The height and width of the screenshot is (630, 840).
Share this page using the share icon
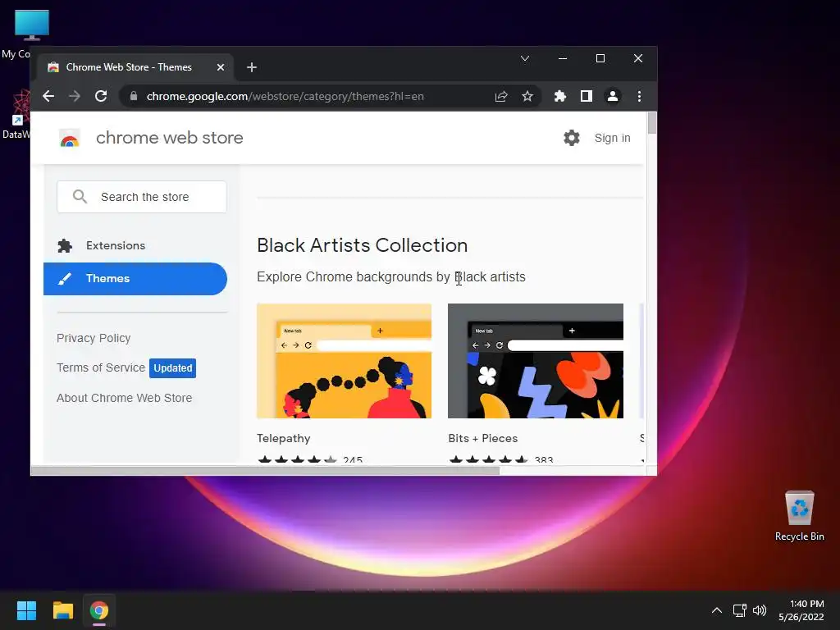pos(501,97)
